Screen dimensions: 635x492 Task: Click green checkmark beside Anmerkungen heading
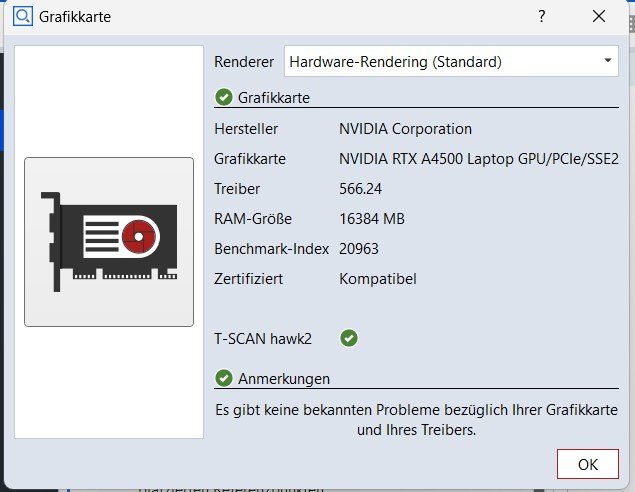[x=224, y=379]
